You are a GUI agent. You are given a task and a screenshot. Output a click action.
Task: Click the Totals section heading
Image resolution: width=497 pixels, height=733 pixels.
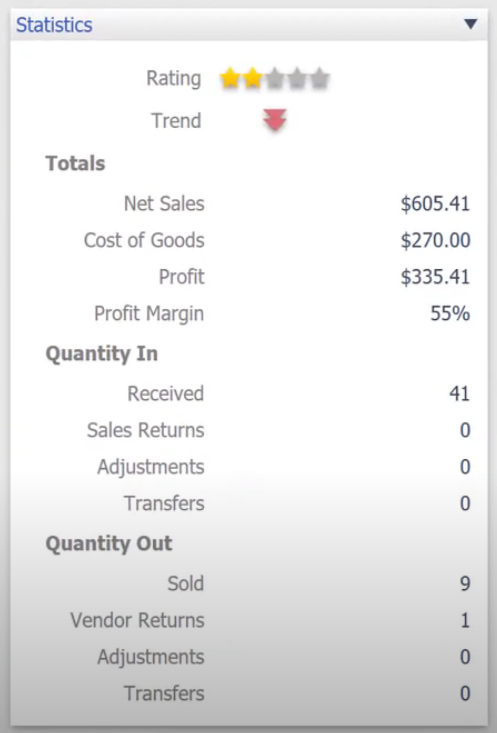[75, 164]
